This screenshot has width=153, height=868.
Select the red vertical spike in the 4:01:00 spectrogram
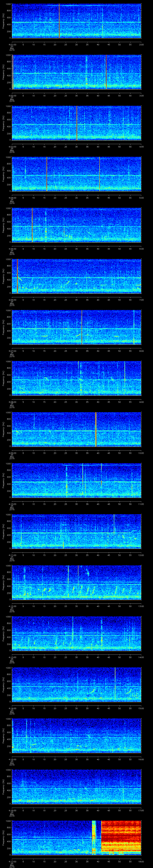[59, 21]
